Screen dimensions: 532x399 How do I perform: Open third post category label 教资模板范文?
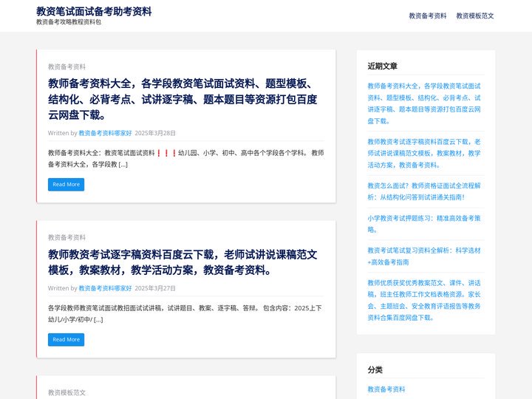pos(66,392)
